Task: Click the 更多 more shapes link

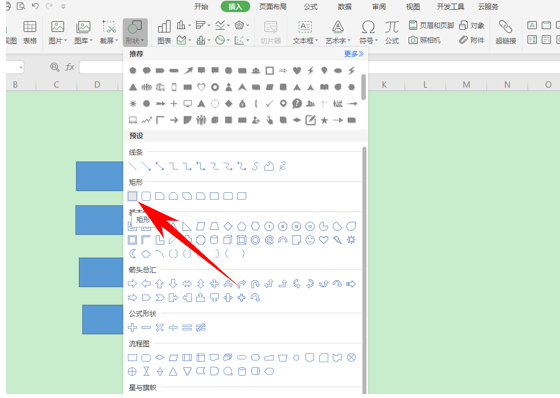Action: coord(354,54)
